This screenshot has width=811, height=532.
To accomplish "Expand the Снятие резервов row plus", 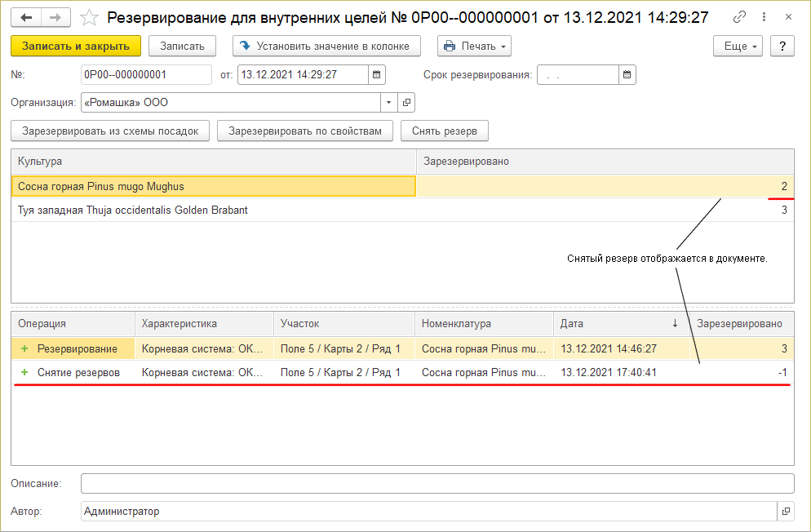I will coord(24,373).
